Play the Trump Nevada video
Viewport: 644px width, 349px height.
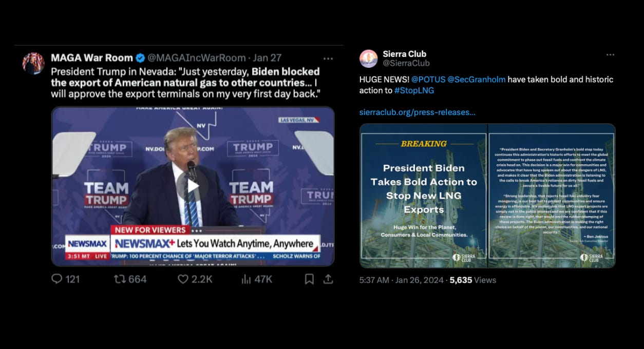[x=193, y=186]
